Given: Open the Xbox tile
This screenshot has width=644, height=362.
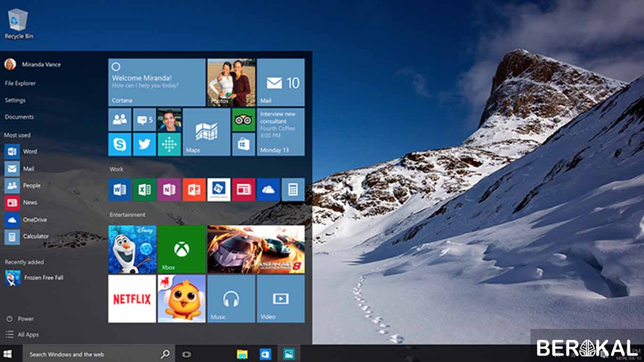Looking at the screenshot, I should (x=182, y=249).
